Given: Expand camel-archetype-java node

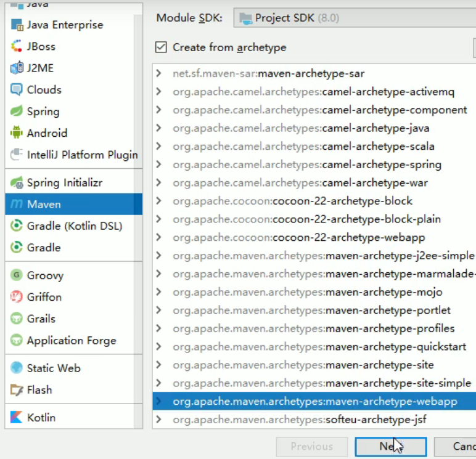Looking at the screenshot, I should pos(158,128).
